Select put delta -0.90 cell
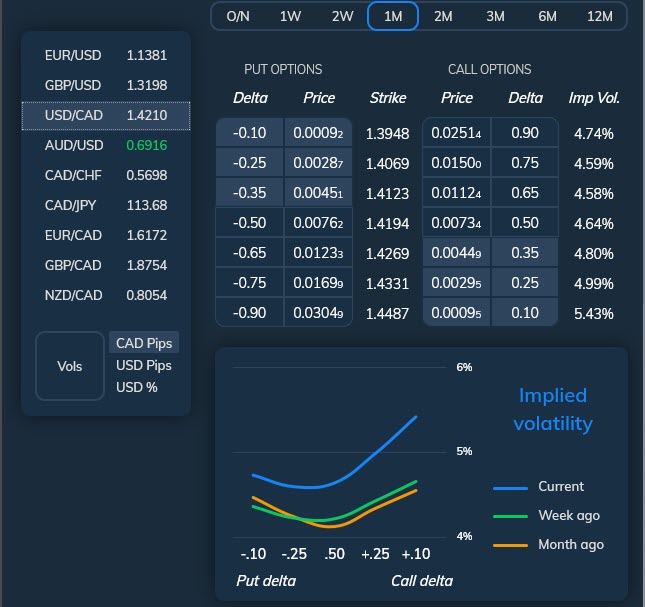 250,313
